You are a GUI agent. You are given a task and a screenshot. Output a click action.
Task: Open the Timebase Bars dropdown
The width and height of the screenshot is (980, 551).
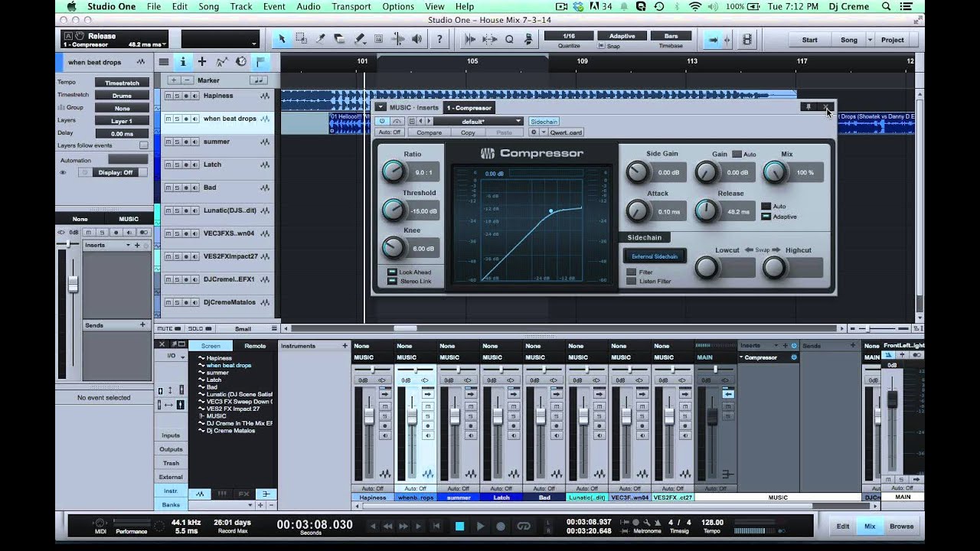click(670, 36)
